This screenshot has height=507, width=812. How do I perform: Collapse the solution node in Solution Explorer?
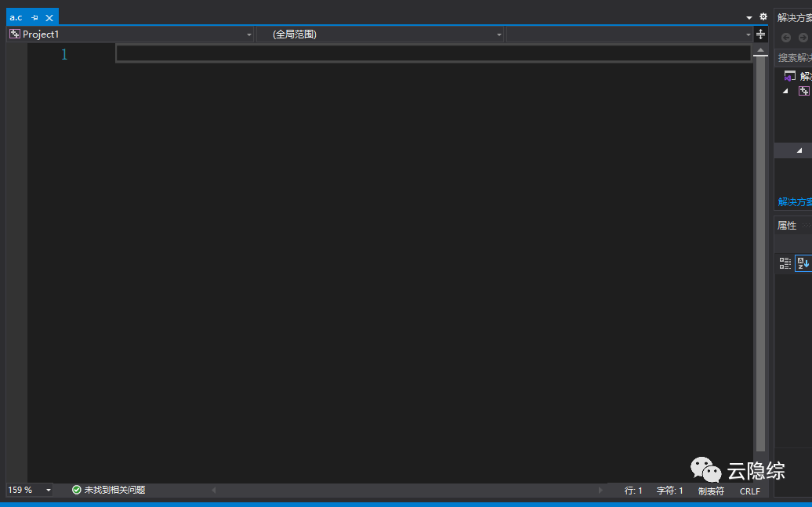pos(787,90)
